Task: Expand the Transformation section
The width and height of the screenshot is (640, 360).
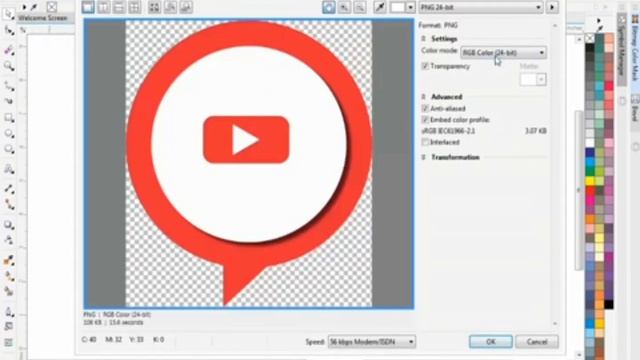Action: click(423, 157)
